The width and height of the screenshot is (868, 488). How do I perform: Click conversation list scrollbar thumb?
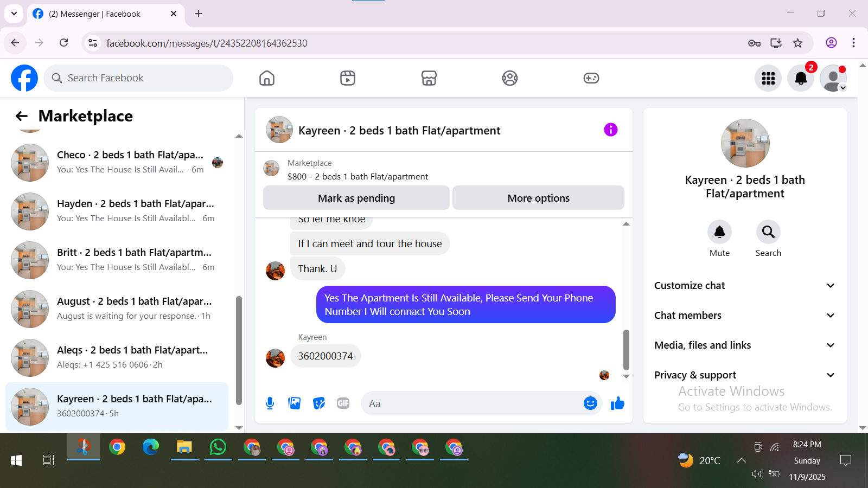239,350
